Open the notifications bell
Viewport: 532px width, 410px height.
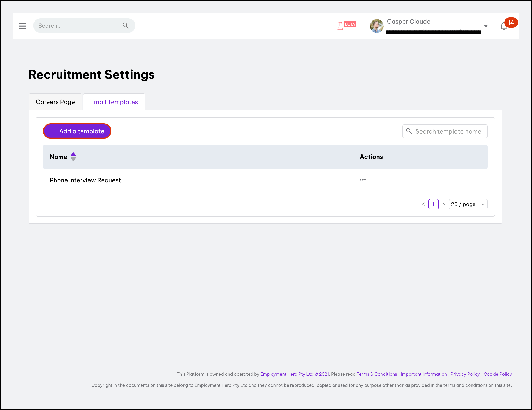(503, 26)
